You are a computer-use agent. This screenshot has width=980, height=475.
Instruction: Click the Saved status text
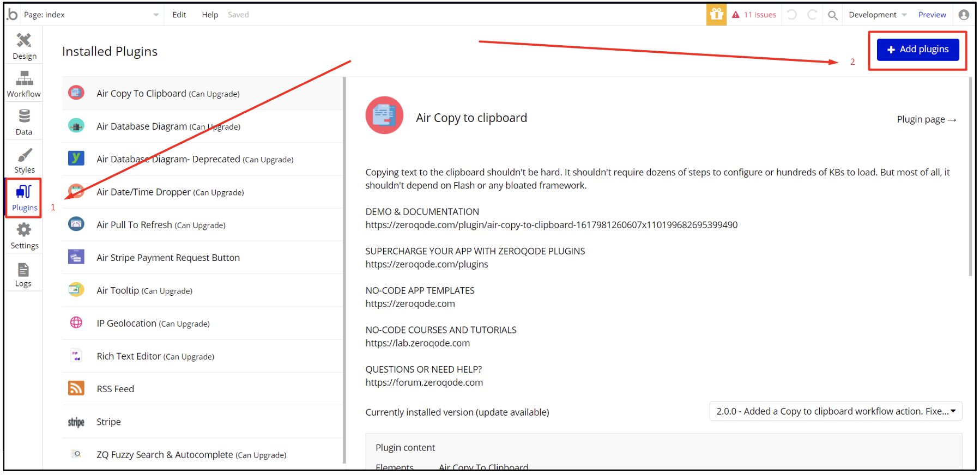tap(238, 15)
